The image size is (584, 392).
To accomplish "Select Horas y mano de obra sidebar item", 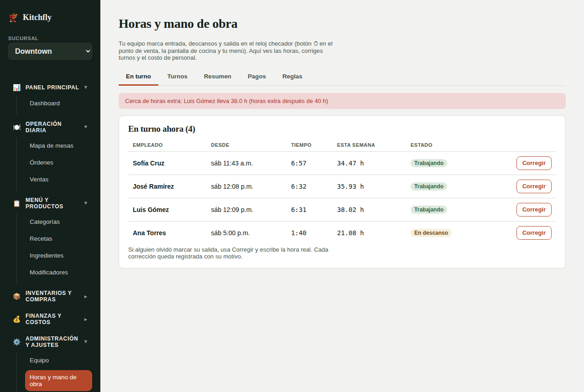I will (58, 381).
